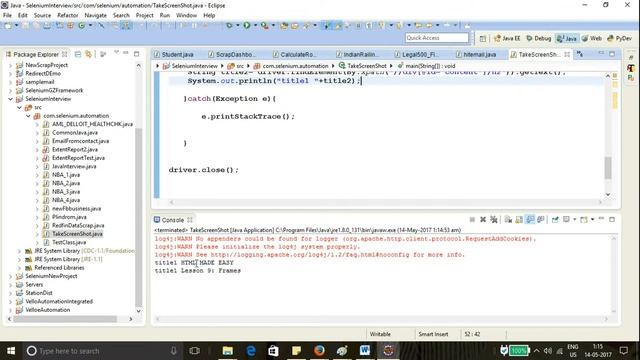
Task: Switch to the PyDev perspective
Action: pos(620,38)
